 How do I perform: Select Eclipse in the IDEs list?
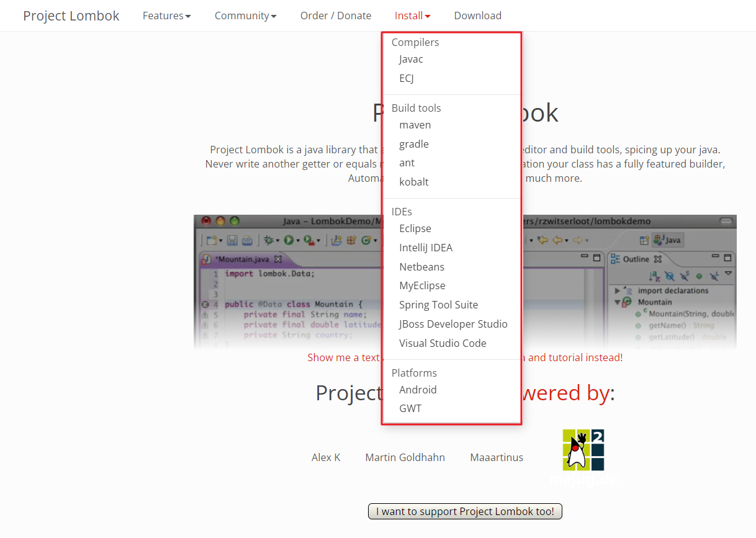pyautogui.click(x=415, y=228)
